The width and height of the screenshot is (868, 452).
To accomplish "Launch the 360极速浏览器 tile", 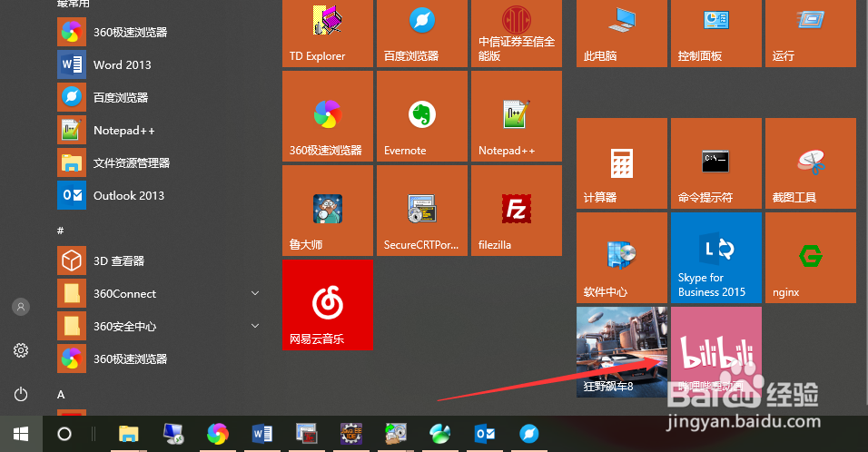I will pos(328,116).
